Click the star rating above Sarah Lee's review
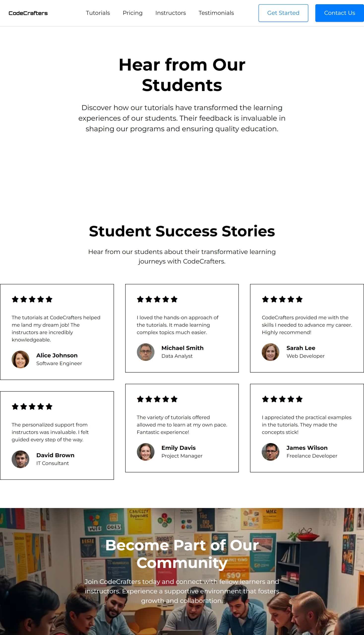 pyautogui.click(x=282, y=299)
